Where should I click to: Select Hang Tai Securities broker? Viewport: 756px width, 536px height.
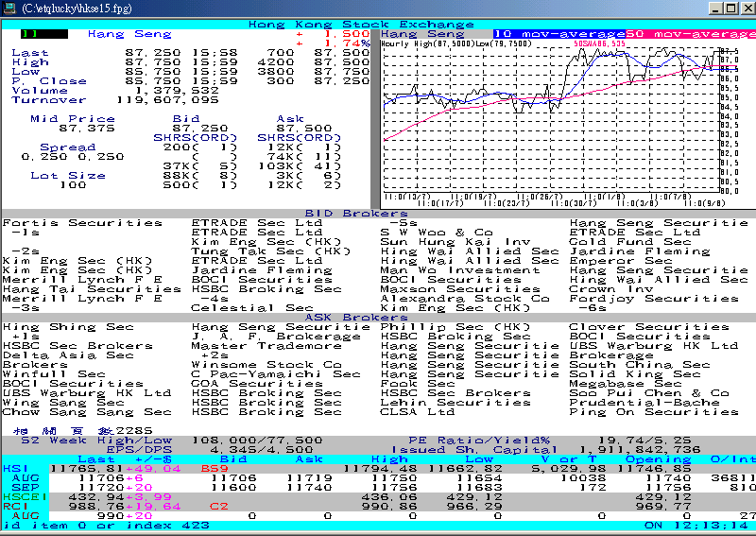pos(92,289)
